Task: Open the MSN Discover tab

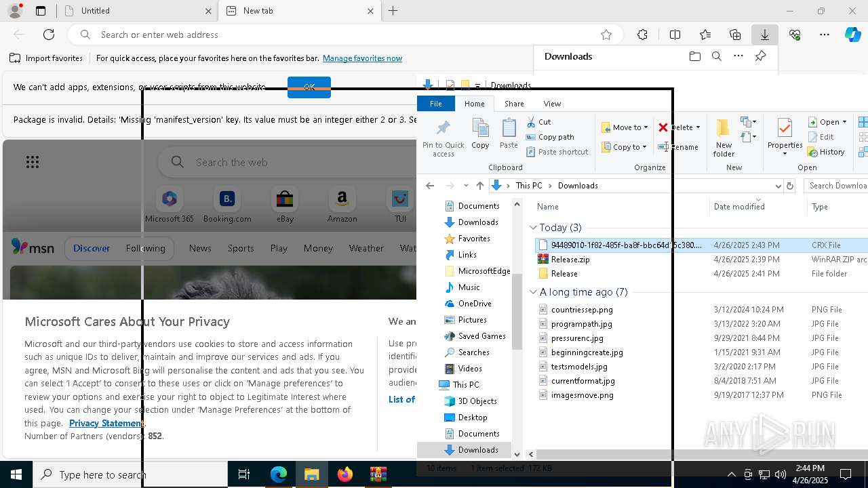Action: point(92,248)
